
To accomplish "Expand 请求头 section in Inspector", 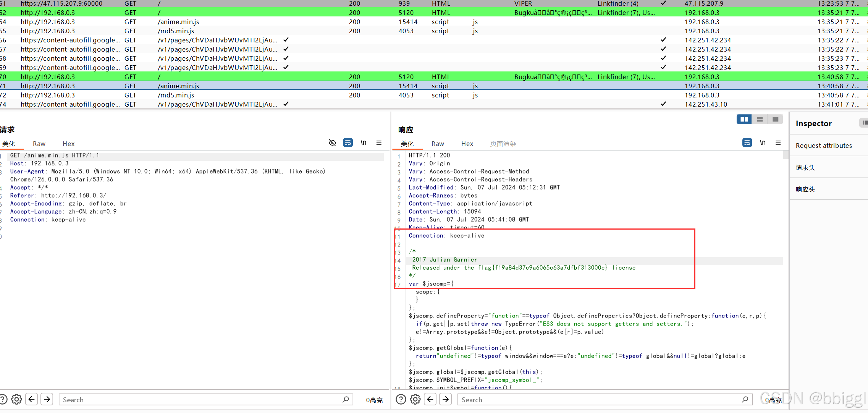I will click(805, 167).
